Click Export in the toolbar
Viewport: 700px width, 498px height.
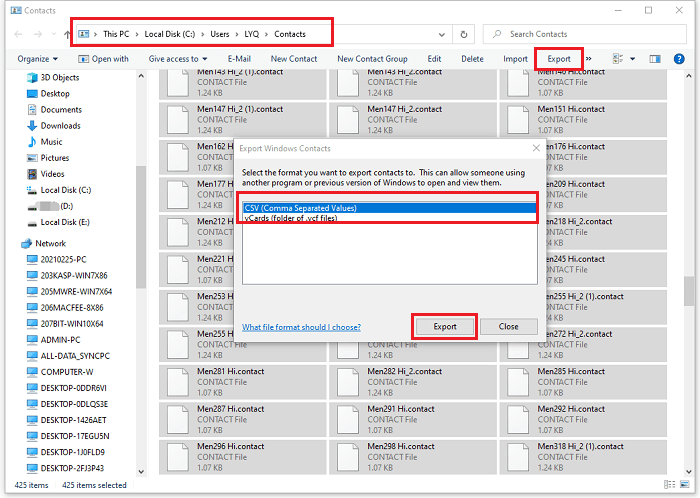[x=558, y=59]
